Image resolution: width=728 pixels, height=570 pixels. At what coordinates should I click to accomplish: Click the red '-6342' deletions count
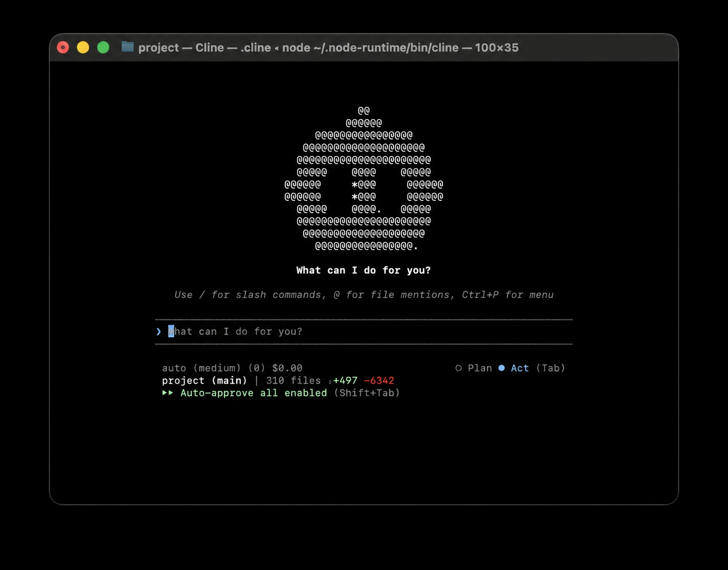[x=379, y=381]
